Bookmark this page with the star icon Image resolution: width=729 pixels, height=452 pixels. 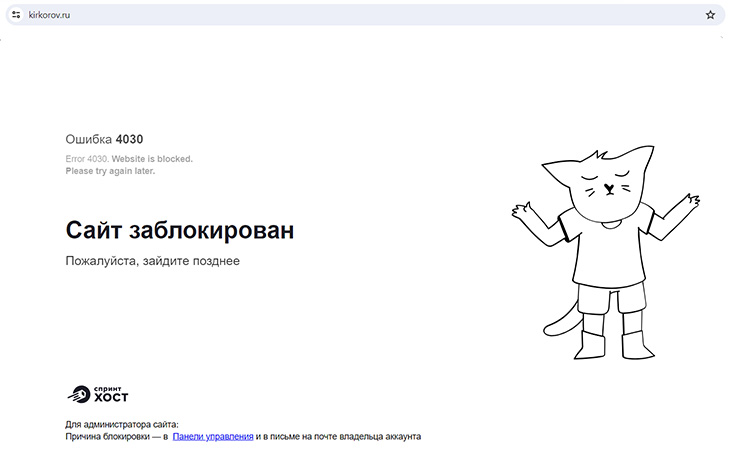pos(710,15)
